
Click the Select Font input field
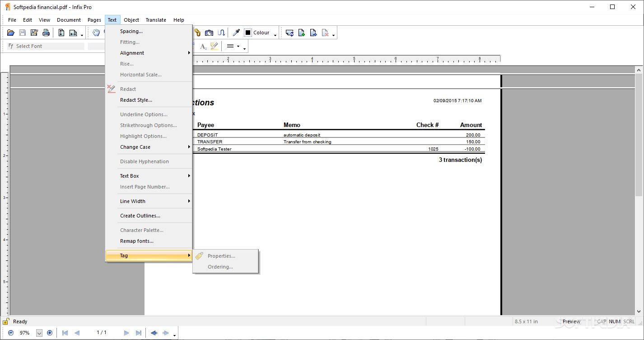[45, 46]
